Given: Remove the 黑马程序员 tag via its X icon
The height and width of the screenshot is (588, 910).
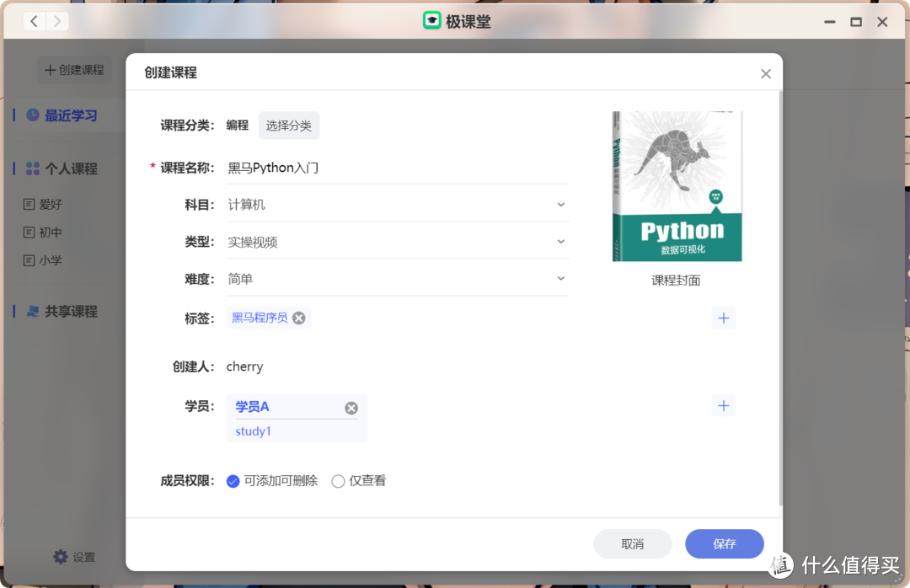Looking at the screenshot, I should 299,318.
